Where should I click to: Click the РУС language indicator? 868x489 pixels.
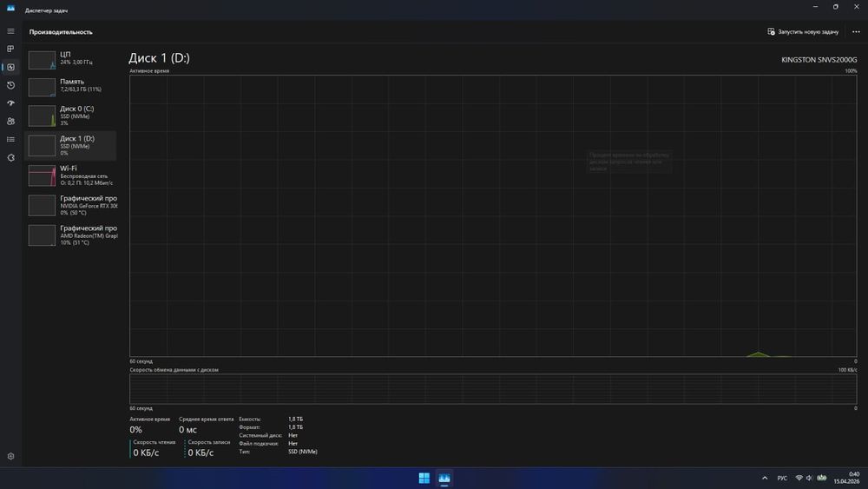[x=782, y=478]
